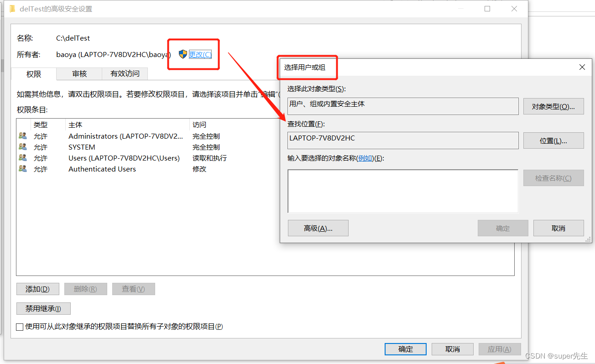Select the Users (LAPTOP-7V8DV2HC\Users) entry

pos(148,158)
